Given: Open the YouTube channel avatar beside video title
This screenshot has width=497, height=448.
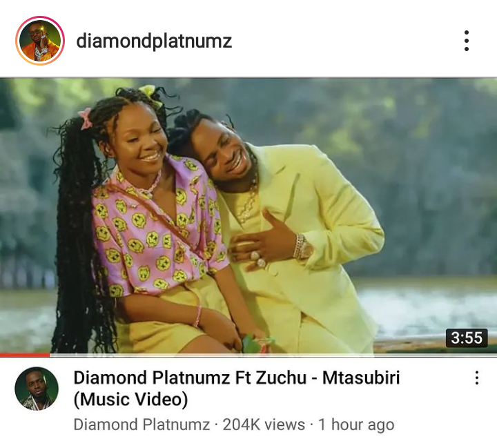Looking at the screenshot, I should click(37, 389).
